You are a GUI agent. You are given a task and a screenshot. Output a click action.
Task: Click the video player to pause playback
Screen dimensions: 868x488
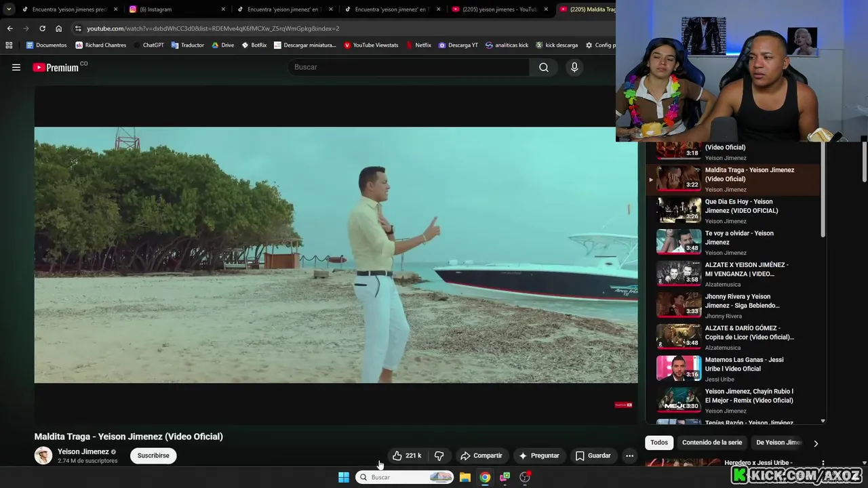pos(336,255)
